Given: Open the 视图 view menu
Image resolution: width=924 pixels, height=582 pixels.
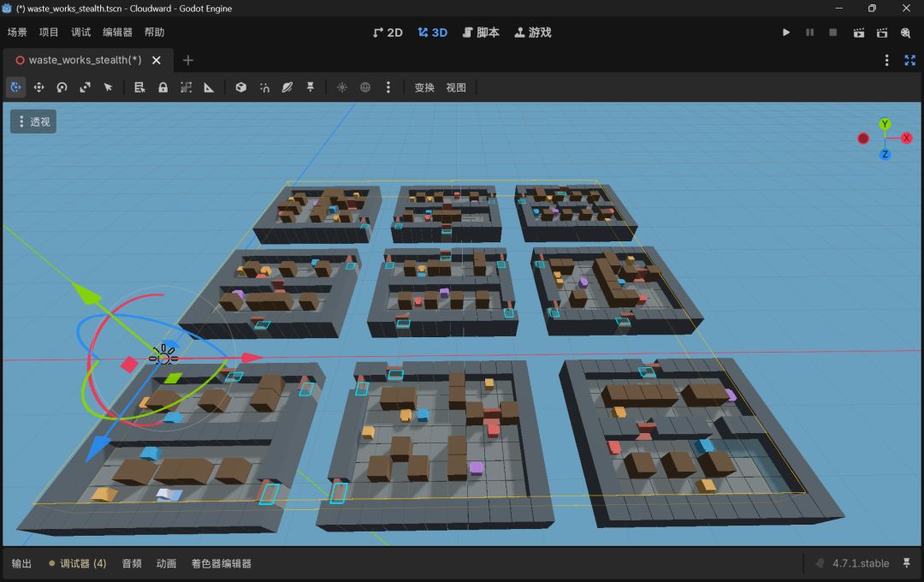Looking at the screenshot, I should tap(456, 87).
